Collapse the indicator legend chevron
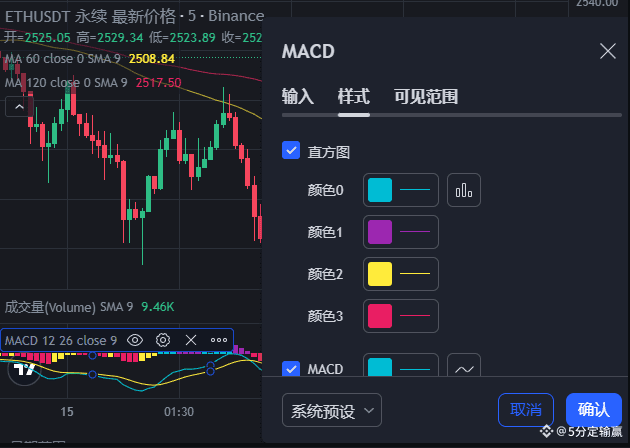630x448 pixels. tap(19, 107)
